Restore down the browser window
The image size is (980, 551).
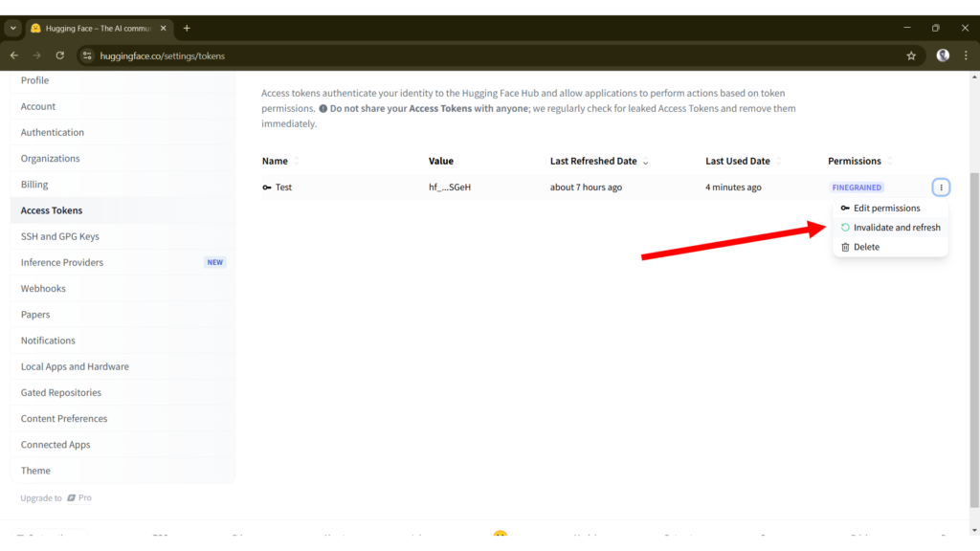pyautogui.click(x=936, y=28)
